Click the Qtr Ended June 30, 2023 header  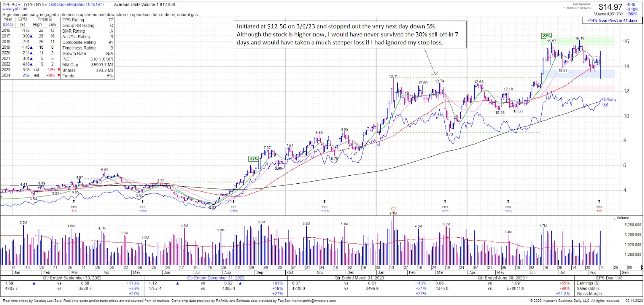click(x=502, y=278)
